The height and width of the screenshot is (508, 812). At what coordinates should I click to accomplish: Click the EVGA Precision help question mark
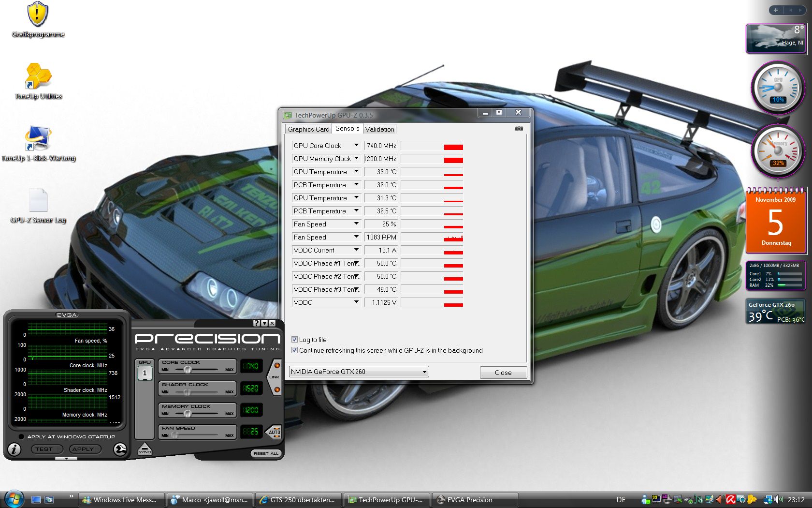pyautogui.click(x=257, y=323)
